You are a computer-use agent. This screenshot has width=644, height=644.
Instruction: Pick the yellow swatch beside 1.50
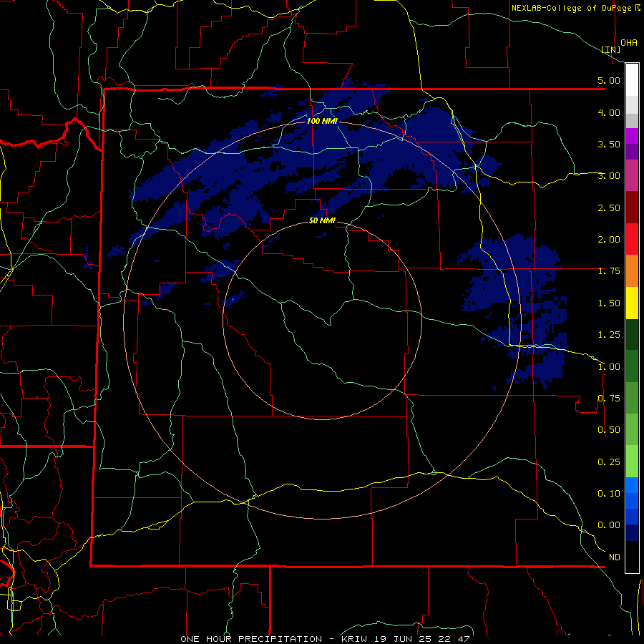632,303
